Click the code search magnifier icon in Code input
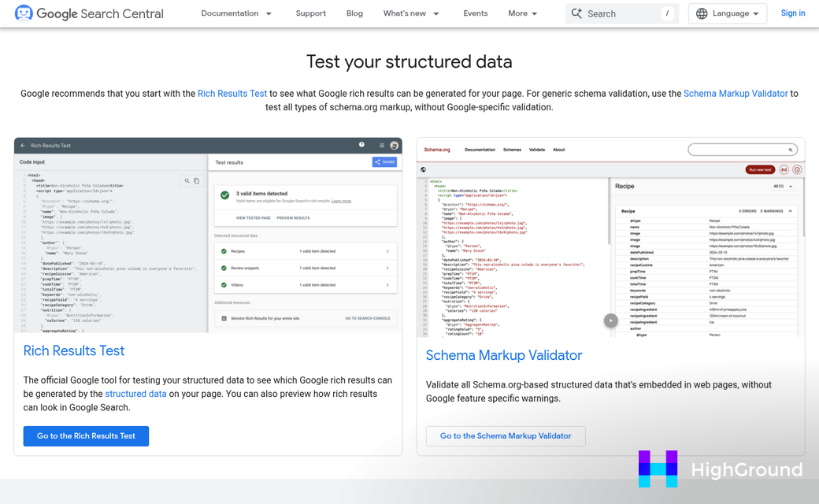 187,180
